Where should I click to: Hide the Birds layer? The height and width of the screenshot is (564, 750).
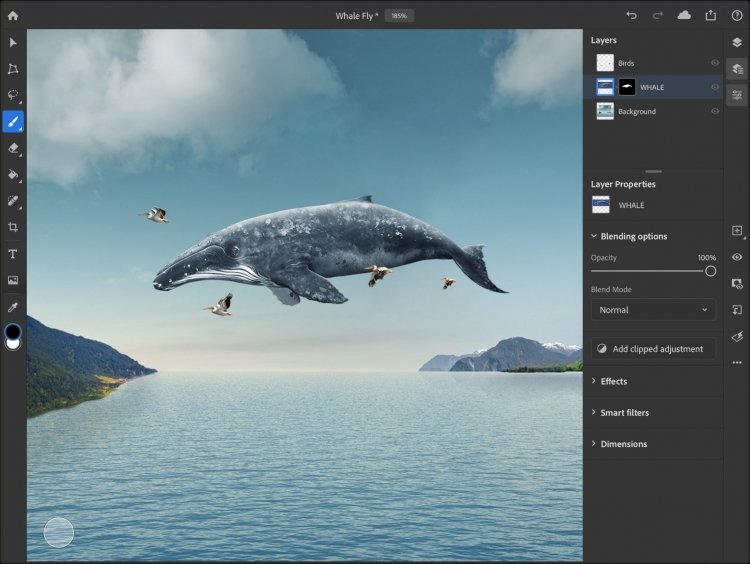pos(715,63)
